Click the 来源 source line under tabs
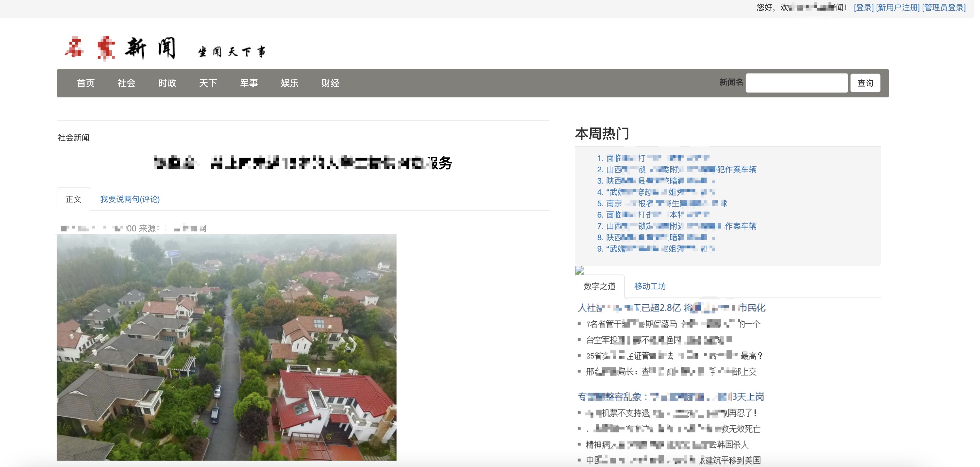Viewport: 980px width, 467px height. [x=134, y=229]
